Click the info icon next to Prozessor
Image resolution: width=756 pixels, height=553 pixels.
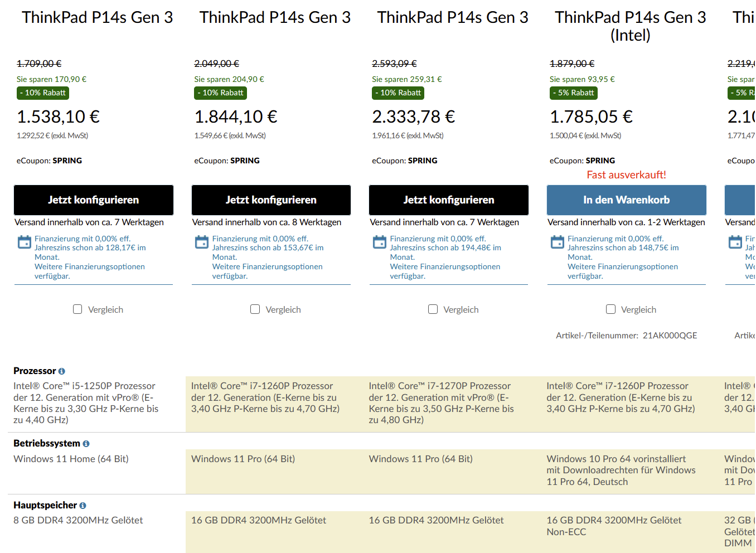click(62, 371)
